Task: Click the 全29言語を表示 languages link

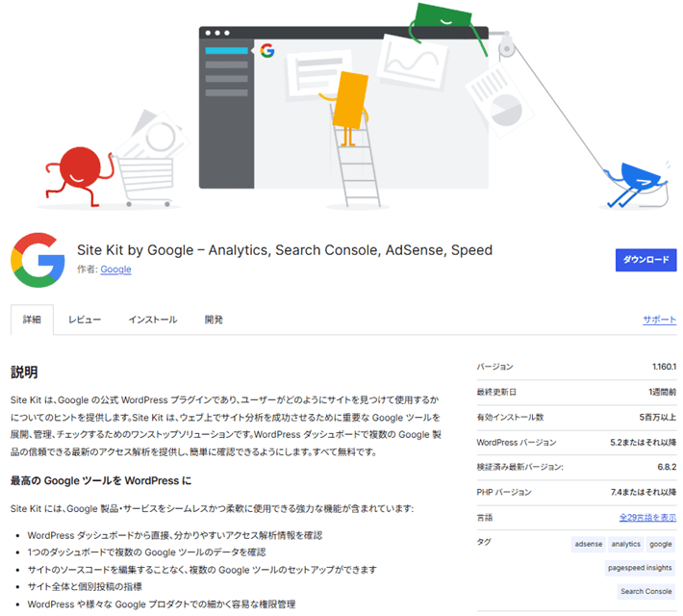Action: click(x=647, y=518)
